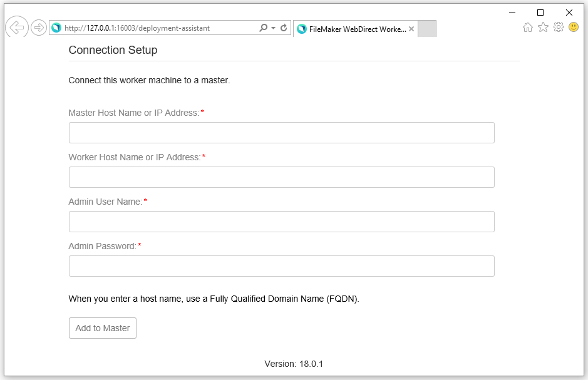Open a new blank browser tab
The width and height of the screenshot is (588, 380).
(x=426, y=29)
